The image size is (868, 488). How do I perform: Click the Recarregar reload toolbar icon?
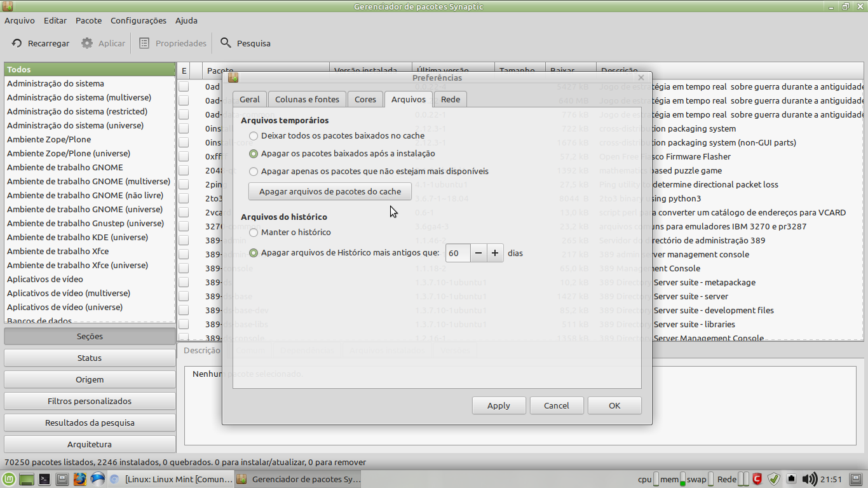tap(17, 43)
